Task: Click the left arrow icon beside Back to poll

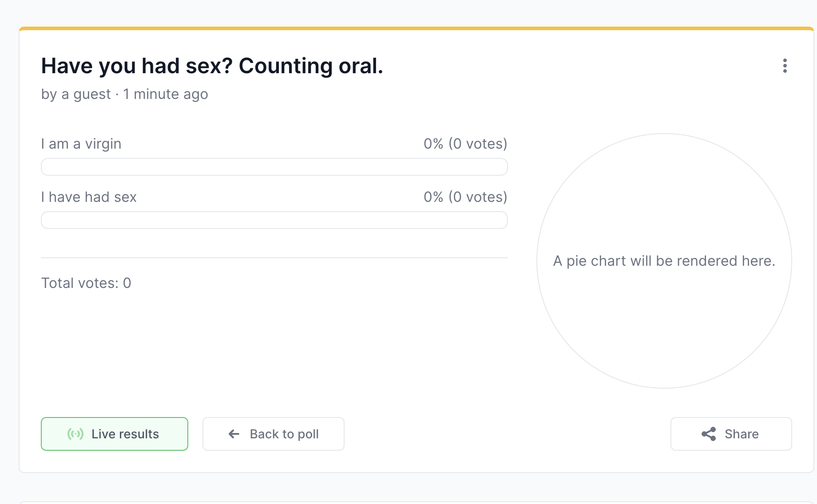Action: (234, 434)
